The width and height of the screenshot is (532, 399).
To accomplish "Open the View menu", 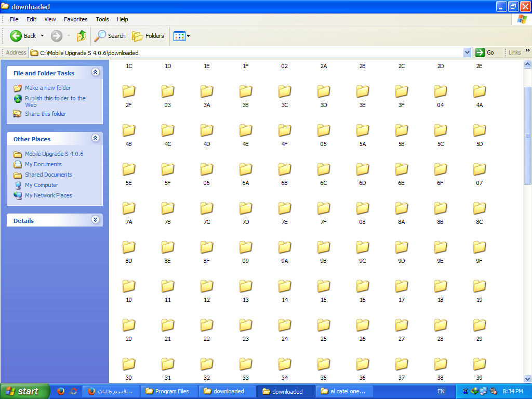I will tap(50, 19).
